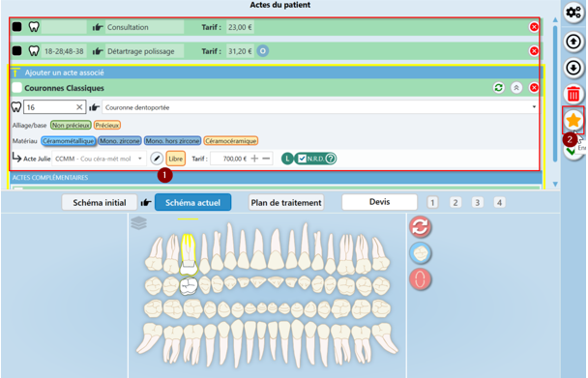Open Plan de traitement tab
This screenshot has width=588, height=378.
point(286,202)
